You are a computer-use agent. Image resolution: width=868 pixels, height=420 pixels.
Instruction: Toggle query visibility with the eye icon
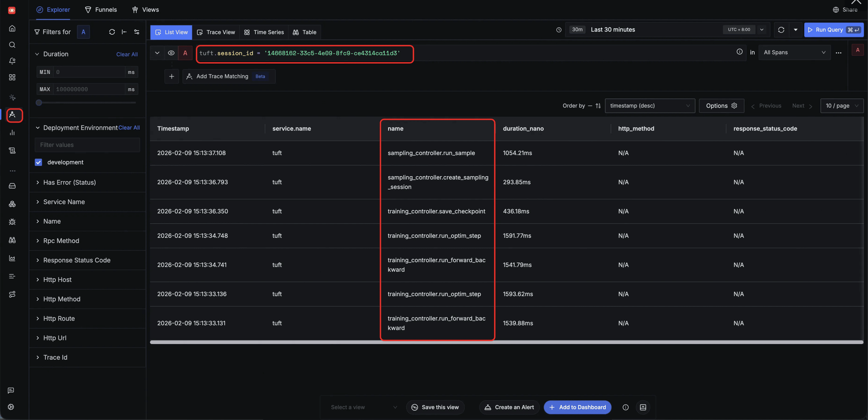pos(171,53)
